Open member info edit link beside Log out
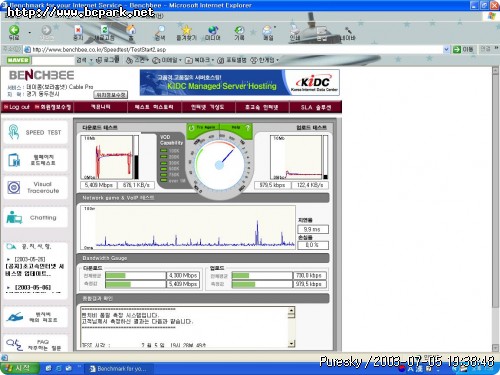Screen dimensions: 500x375 click(53, 107)
